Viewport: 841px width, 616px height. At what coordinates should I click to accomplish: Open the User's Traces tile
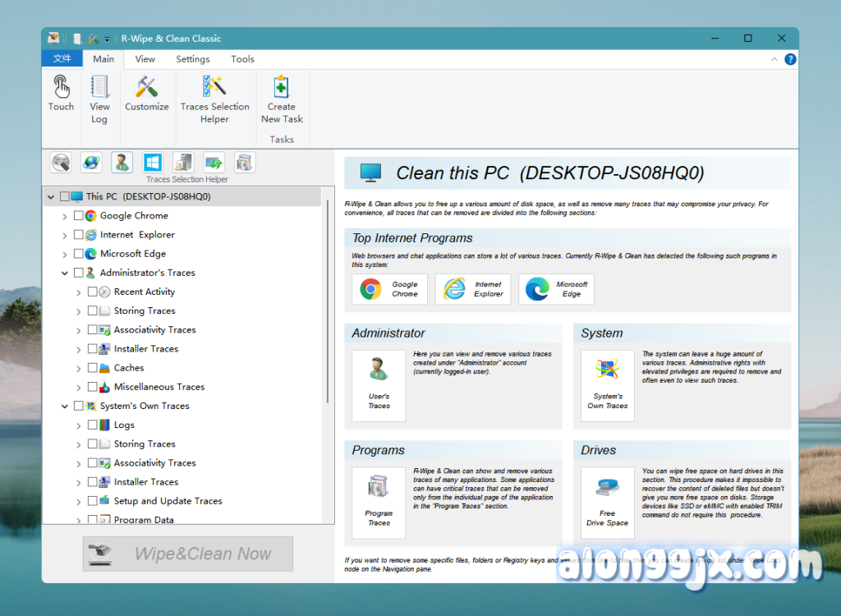click(x=379, y=385)
